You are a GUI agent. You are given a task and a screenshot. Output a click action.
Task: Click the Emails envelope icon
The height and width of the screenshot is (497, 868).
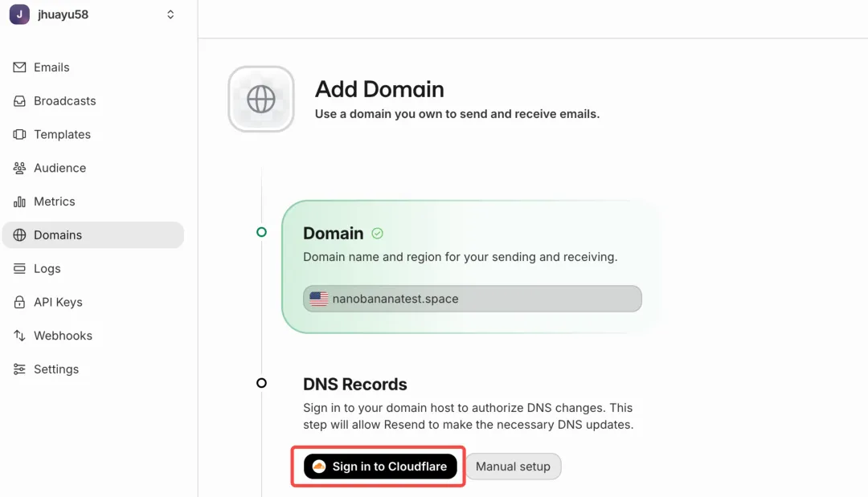click(x=19, y=67)
